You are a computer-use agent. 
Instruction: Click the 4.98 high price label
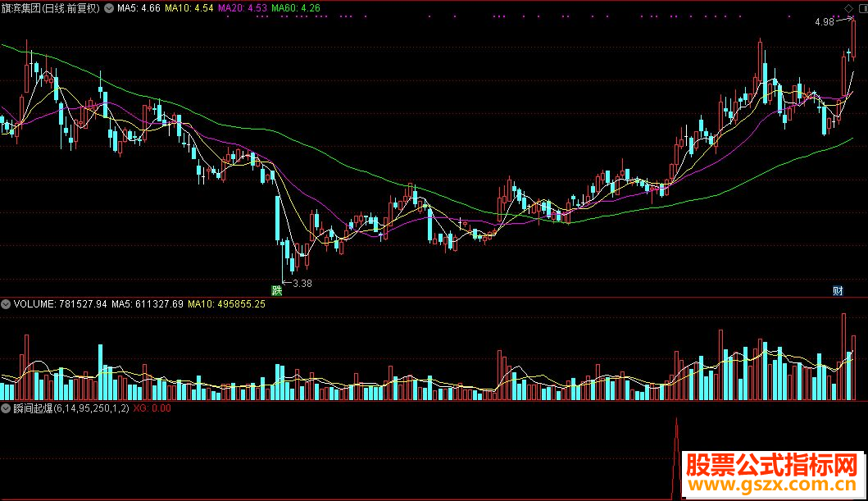[x=825, y=22]
